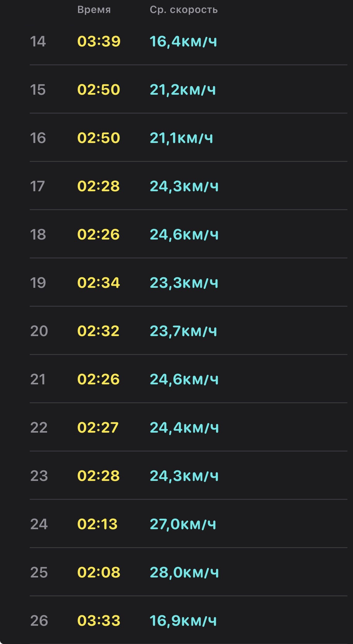353x644 pixels.
Task: Select the time 03:39 in split 14
Action: click(x=99, y=41)
